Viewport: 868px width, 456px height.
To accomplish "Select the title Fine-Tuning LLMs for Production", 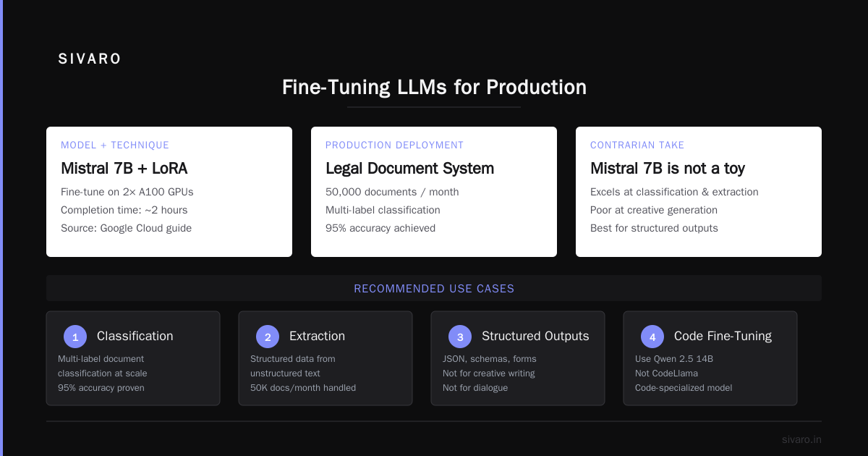I will [434, 88].
